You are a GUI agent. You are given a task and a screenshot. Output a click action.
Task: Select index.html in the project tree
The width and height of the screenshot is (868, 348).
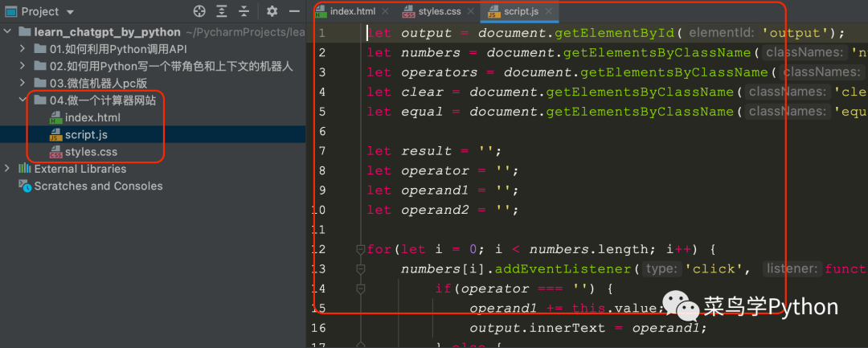[92, 117]
